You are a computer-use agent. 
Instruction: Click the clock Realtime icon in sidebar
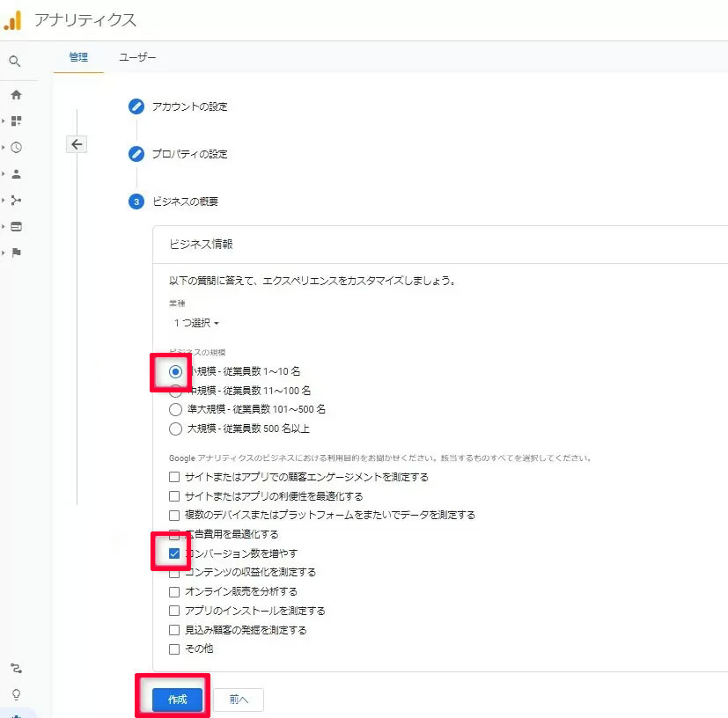(x=16, y=148)
